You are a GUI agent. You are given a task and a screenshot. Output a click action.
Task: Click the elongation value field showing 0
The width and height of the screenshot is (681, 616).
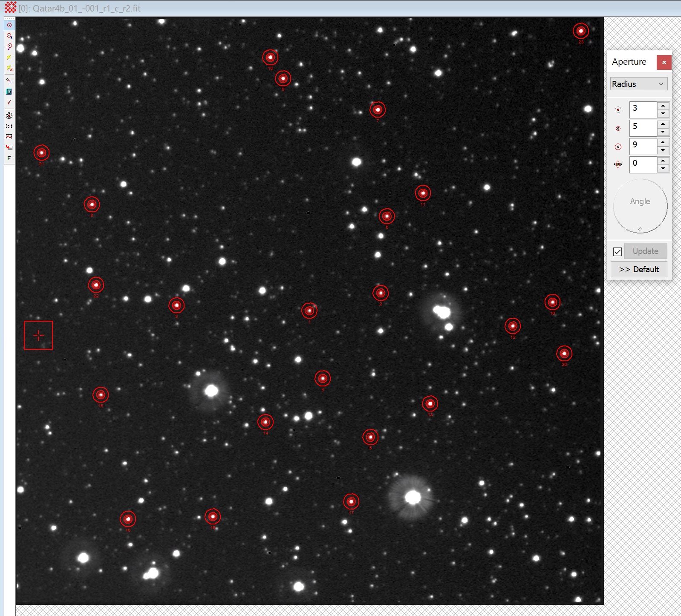[643, 164]
